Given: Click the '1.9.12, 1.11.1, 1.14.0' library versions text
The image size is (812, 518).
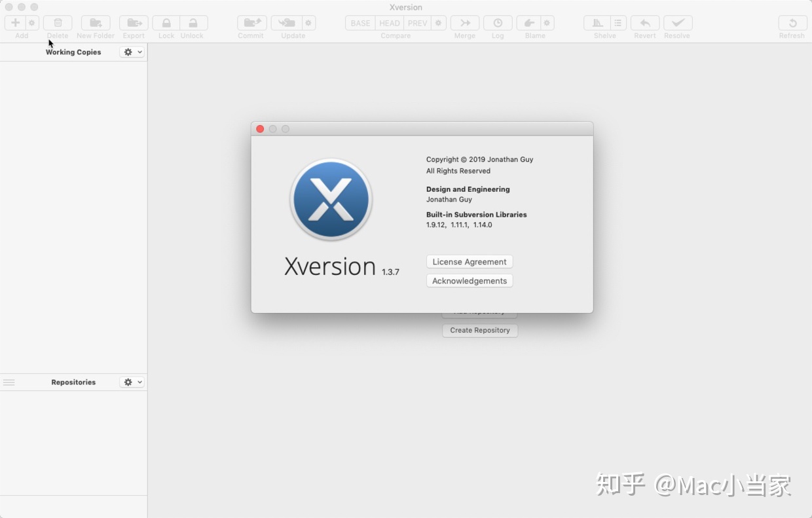Looking at the screenshot, I should click(459, 225).
